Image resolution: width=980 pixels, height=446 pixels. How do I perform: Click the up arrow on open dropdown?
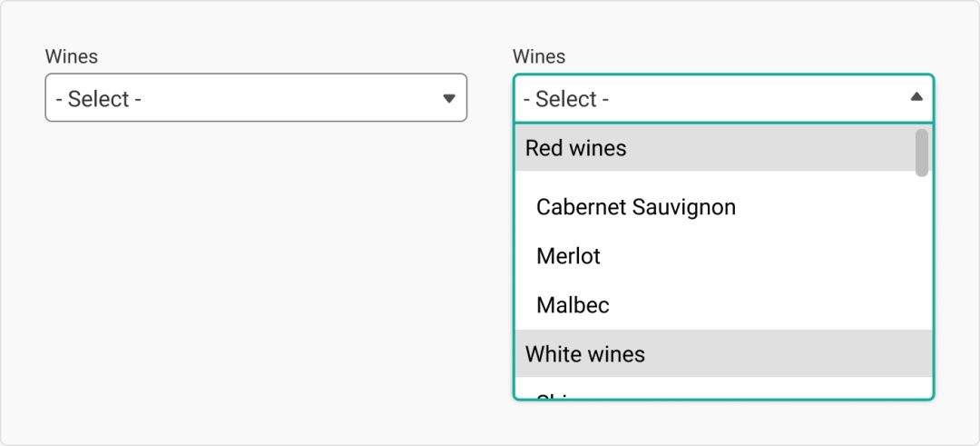[916, 97]
